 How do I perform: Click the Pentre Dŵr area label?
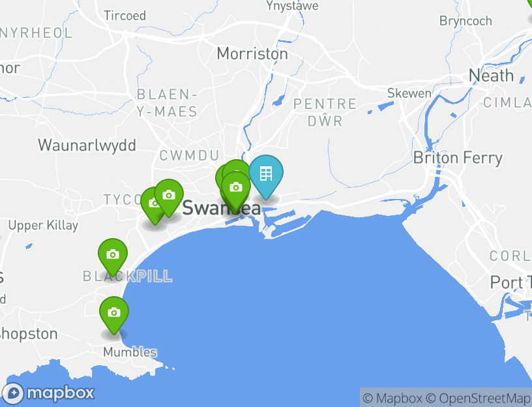pyautogui.click(x=325, y=112)
